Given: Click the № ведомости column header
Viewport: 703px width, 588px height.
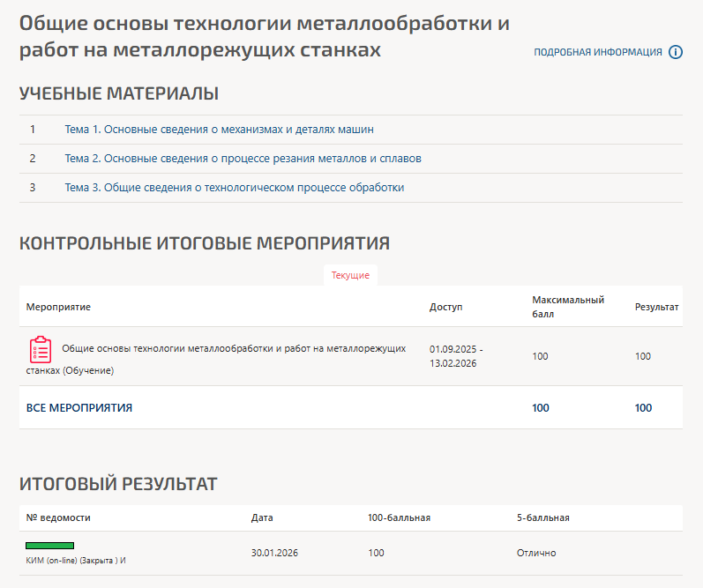Looking at the screenshot, I should pos(58,517).
